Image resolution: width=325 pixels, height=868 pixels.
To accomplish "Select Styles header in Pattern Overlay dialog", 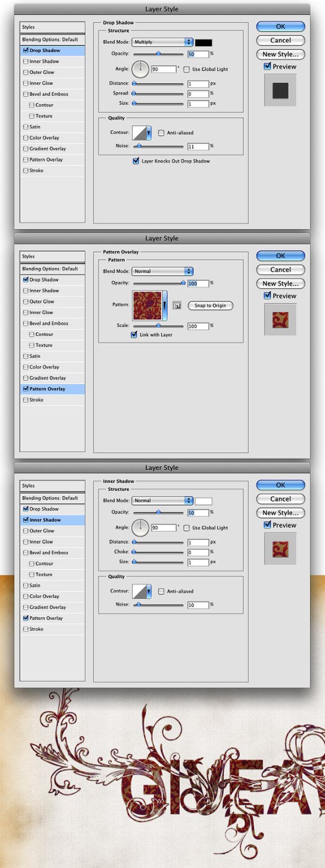I will click(53, 256).
